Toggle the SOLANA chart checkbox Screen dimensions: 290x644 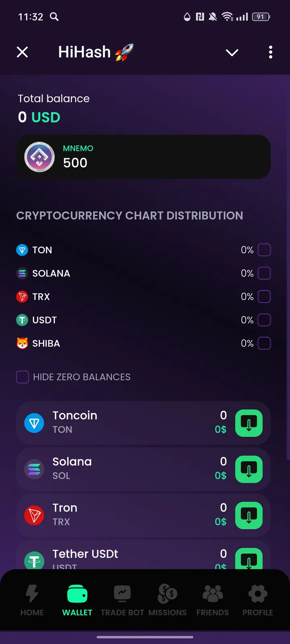[x=264, y=273]
